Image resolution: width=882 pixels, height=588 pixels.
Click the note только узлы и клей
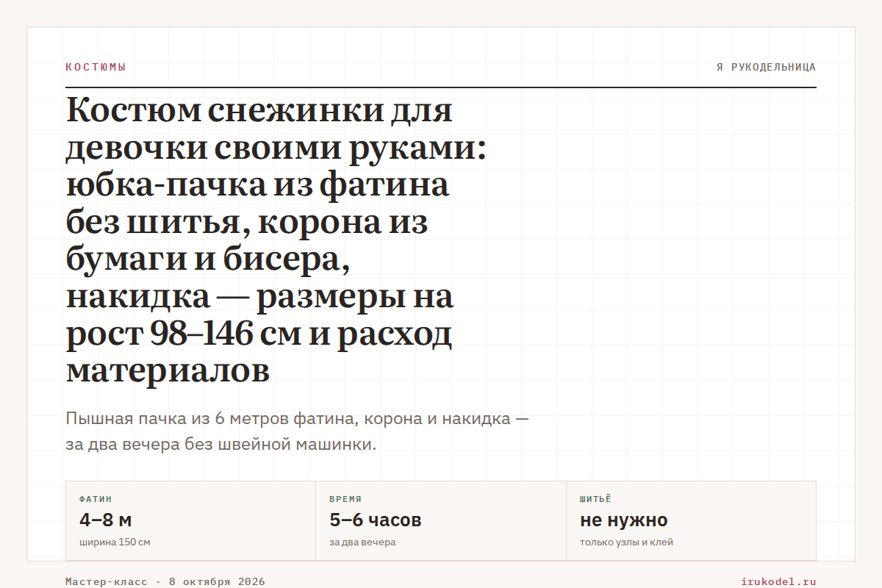point(626,542)
